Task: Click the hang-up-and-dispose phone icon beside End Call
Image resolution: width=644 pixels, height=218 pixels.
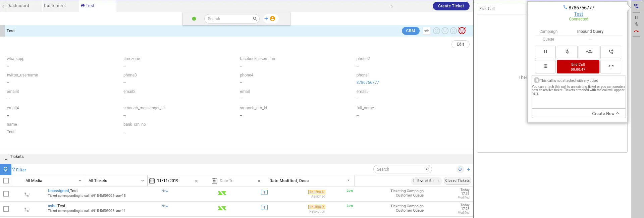Action: tap(611, 66)
